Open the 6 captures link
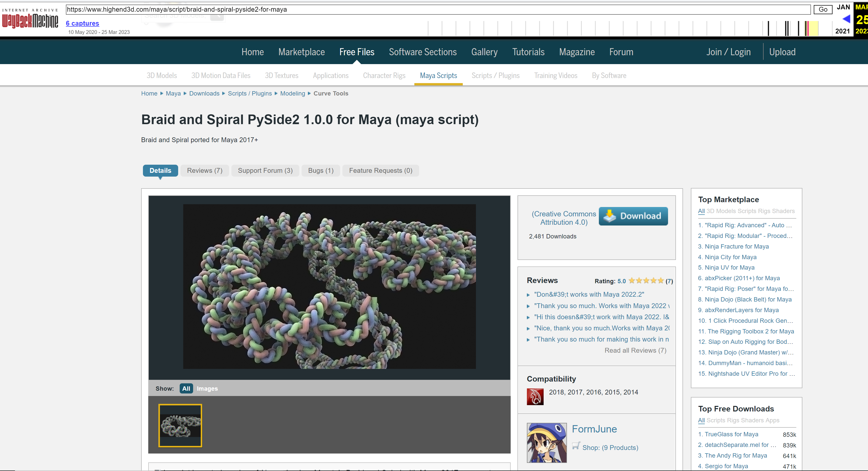The height and width of the screenshot is (471, 868). pos(82,23)
